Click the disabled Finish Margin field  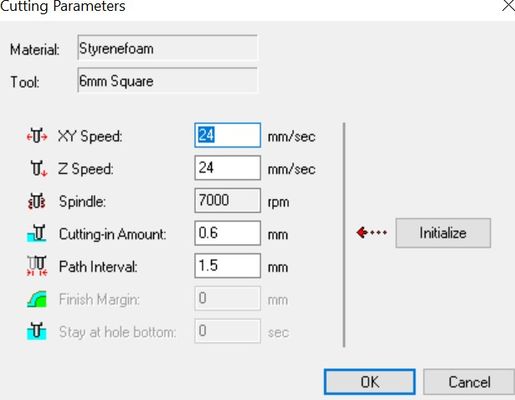click(228, 298)
